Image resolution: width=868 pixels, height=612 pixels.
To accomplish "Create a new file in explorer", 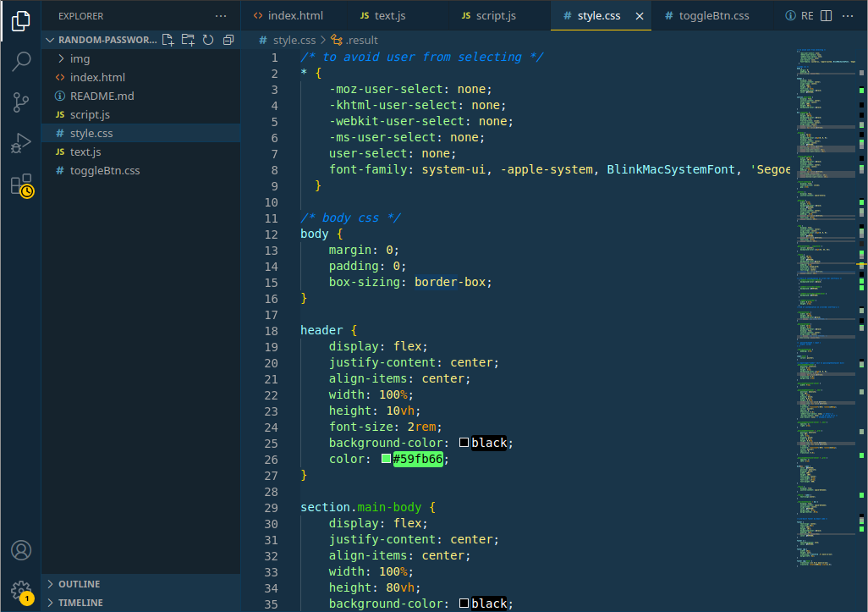I will (x=168, y=40).
